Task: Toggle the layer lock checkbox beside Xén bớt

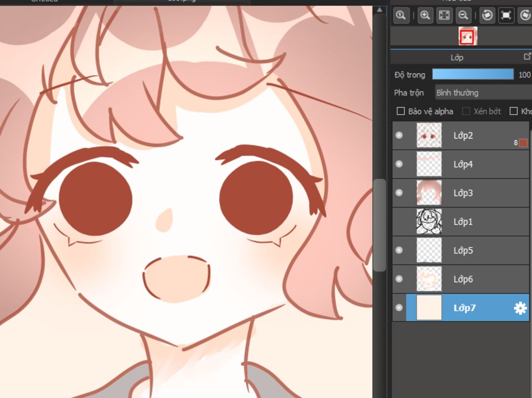Action: coord(514,111)
